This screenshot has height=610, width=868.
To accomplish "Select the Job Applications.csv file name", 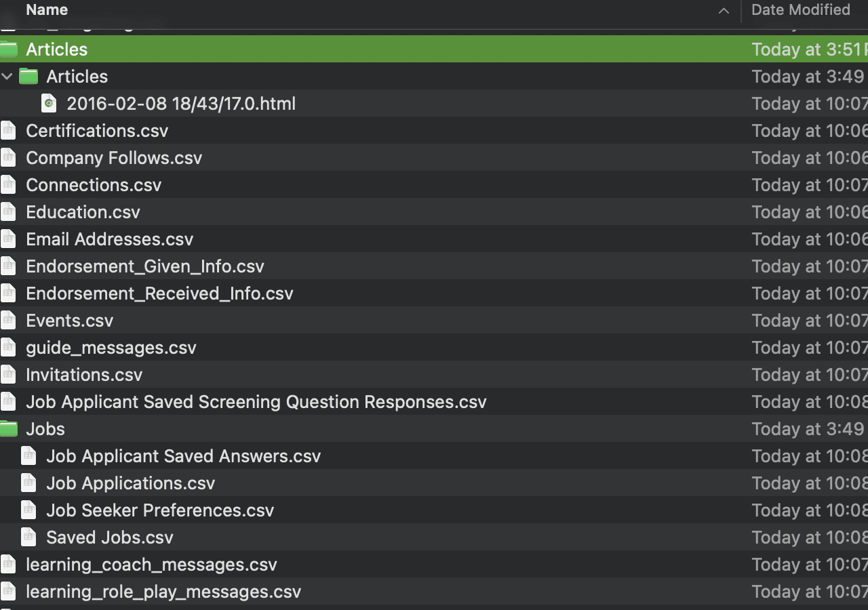I will click(x=131, y=483).
